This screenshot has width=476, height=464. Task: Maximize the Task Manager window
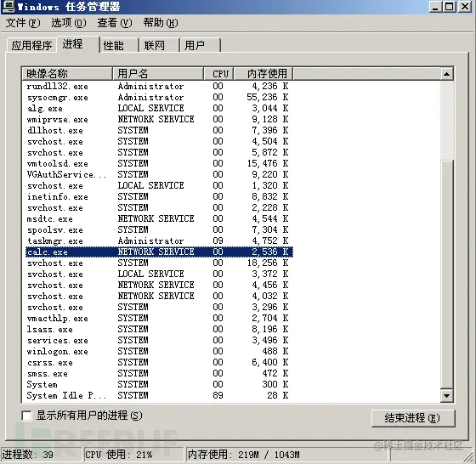(x=450, y=7)
